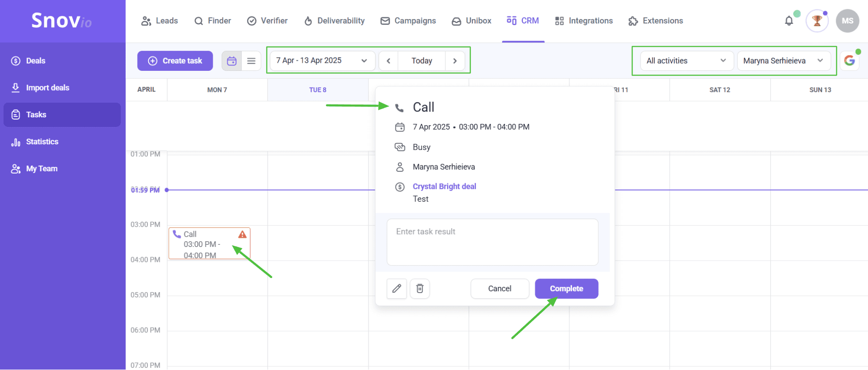Viewport: 868px width, 370px height.
Task: Select Statistics in the sidebar
Action: 42,142
